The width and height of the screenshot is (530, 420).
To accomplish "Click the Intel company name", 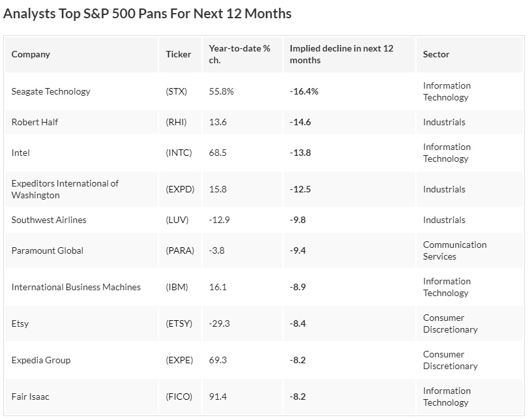I will (x=21, y=153).
